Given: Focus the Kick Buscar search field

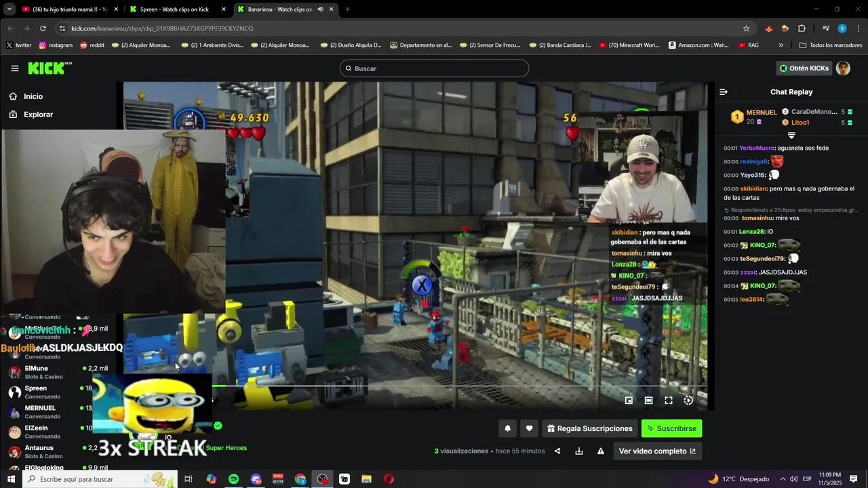Looking at the screenshot, I should (x=434, y=68).
